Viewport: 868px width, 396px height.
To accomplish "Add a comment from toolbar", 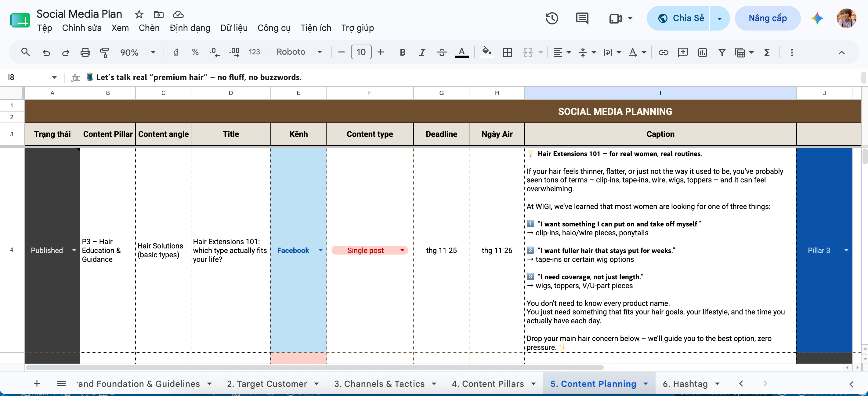I will point(683,52).
